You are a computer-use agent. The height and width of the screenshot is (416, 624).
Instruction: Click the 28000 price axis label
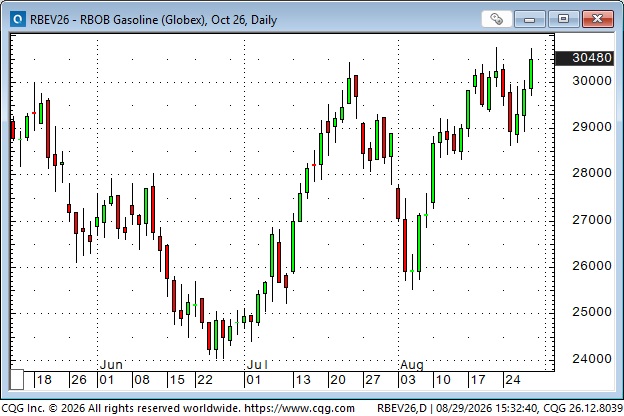[x=592, y=173]
